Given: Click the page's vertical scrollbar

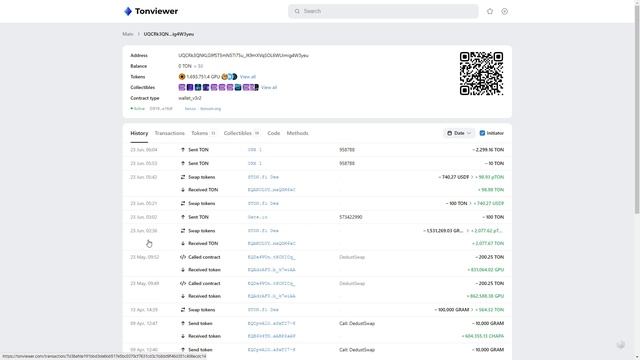Looking at the screenshot, I should coord(637,108).
